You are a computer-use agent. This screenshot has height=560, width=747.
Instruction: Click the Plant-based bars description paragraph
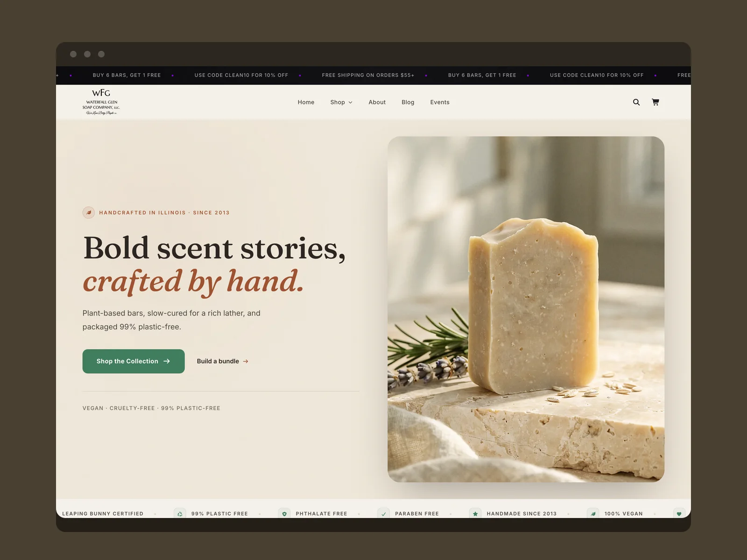[171, 320]
